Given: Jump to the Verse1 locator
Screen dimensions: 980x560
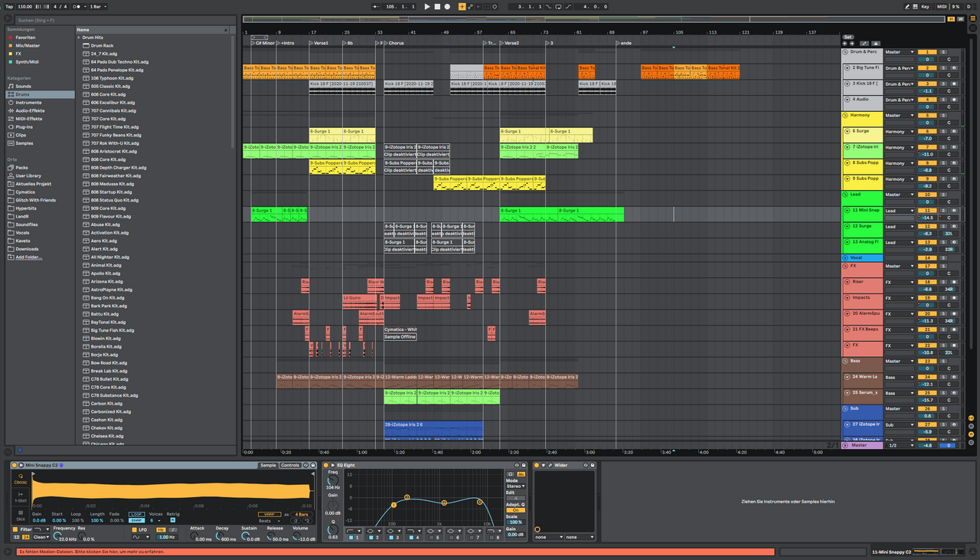Looking at the screenshot, I should (x=319, y=44).
